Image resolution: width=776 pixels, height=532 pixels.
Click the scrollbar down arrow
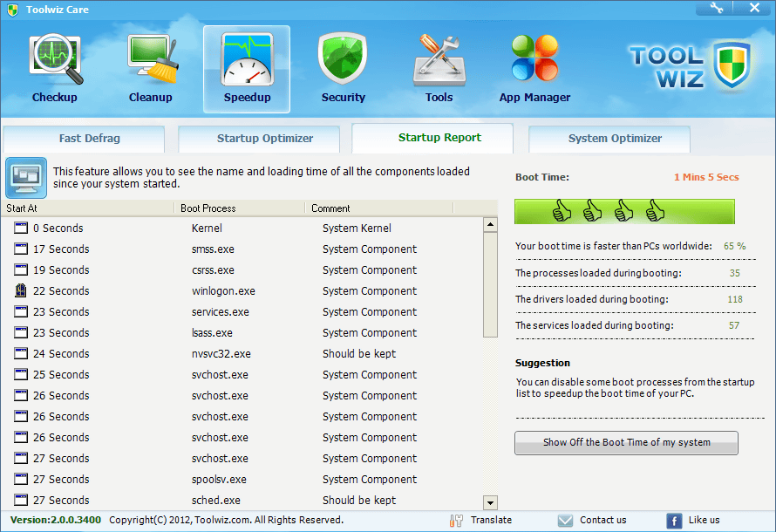coord(490,503)
